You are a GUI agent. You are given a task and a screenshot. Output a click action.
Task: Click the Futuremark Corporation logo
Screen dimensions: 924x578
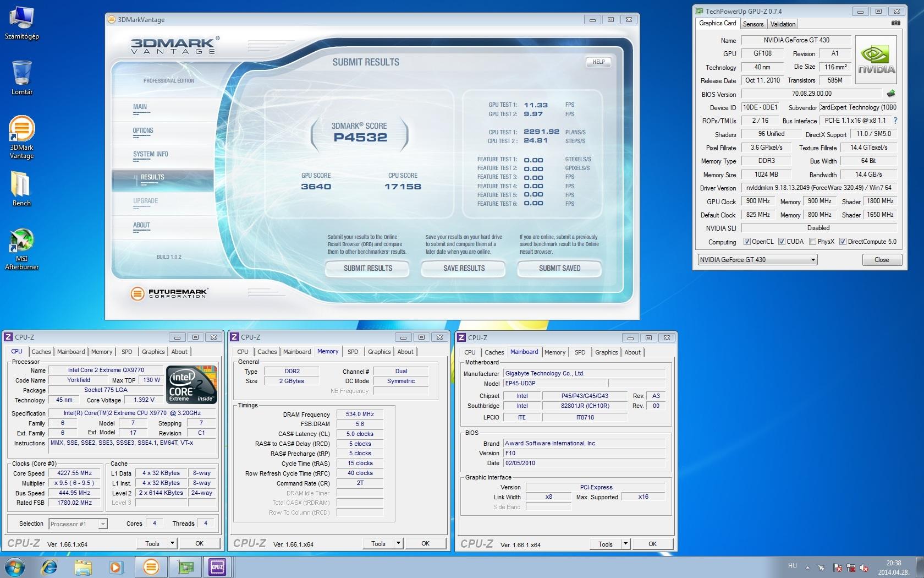[169, 293]
